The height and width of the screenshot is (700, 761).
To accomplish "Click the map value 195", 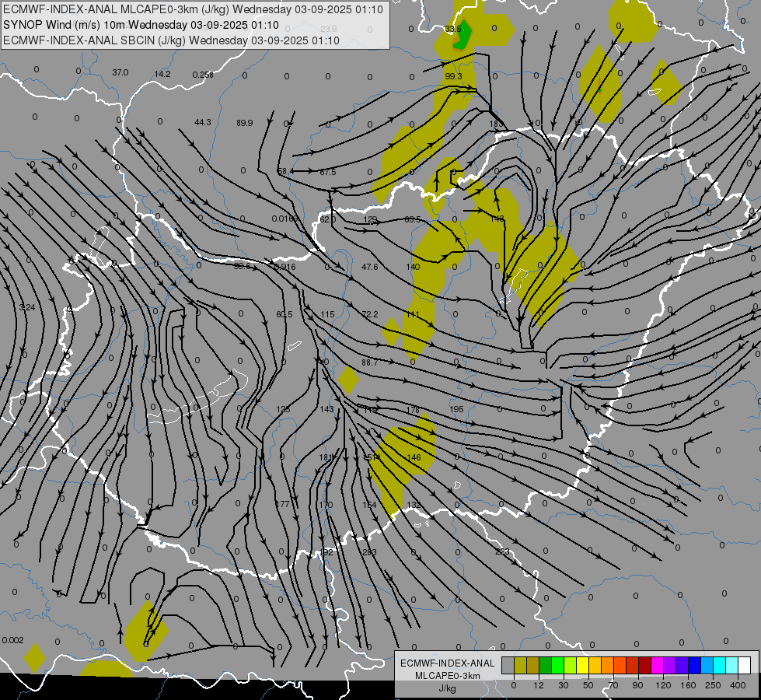I will click(457, 410).
